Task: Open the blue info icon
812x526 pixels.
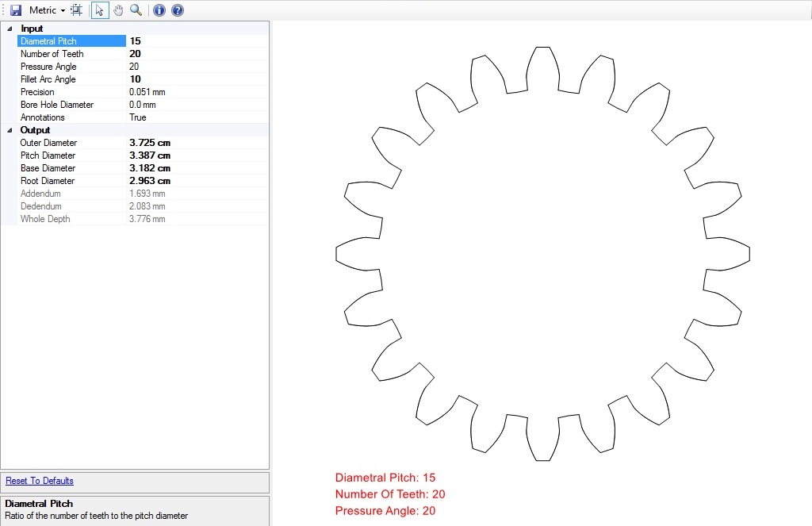Action: coord(159,10)
